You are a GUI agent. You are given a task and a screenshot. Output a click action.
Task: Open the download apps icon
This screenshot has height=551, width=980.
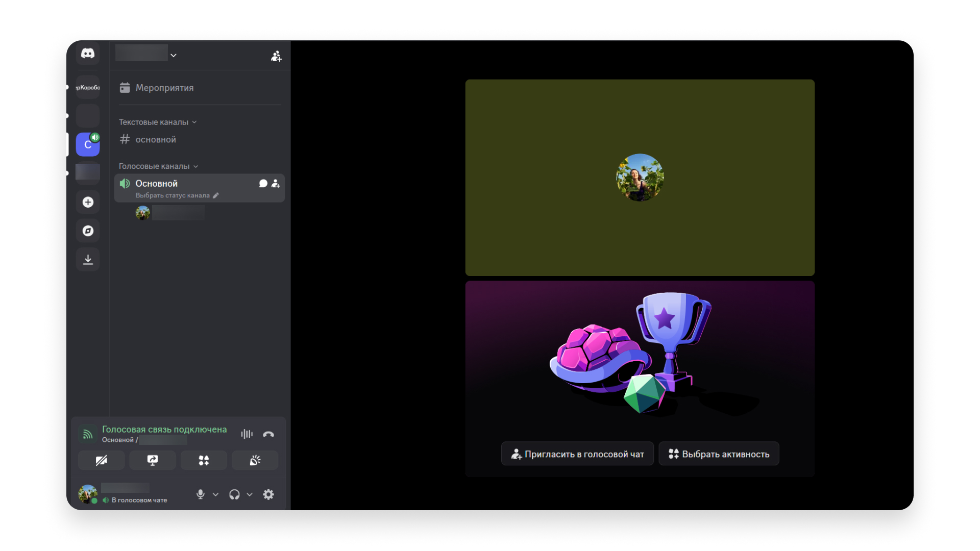[x=88, y=260]
